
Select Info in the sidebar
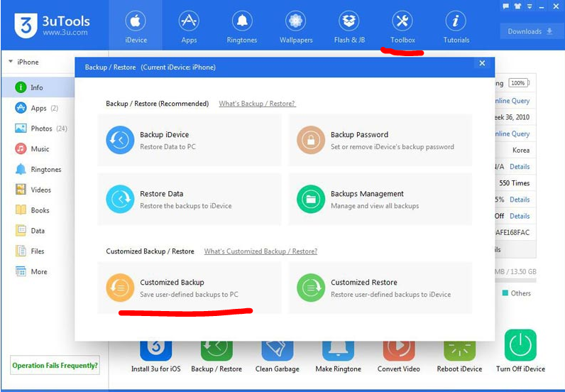pos(38,87)
